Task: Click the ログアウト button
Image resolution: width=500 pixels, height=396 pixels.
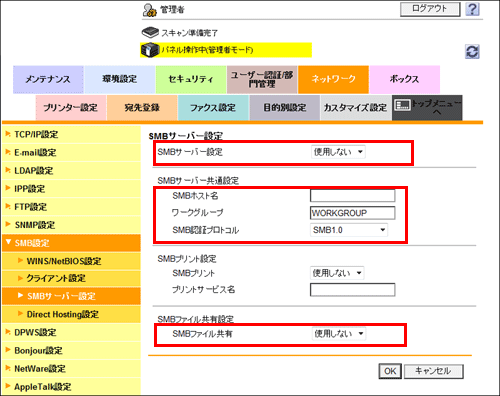Action: [x=430, y=9]
